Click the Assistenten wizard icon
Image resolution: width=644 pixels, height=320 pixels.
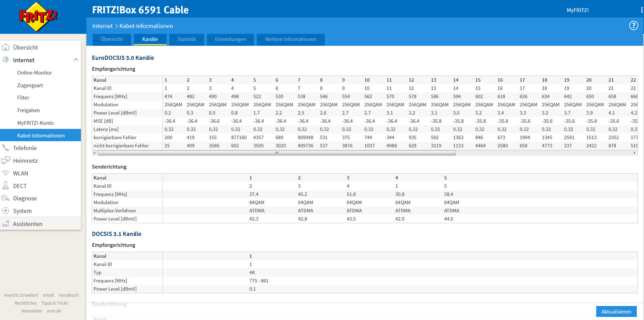click(x=6, y=224)
